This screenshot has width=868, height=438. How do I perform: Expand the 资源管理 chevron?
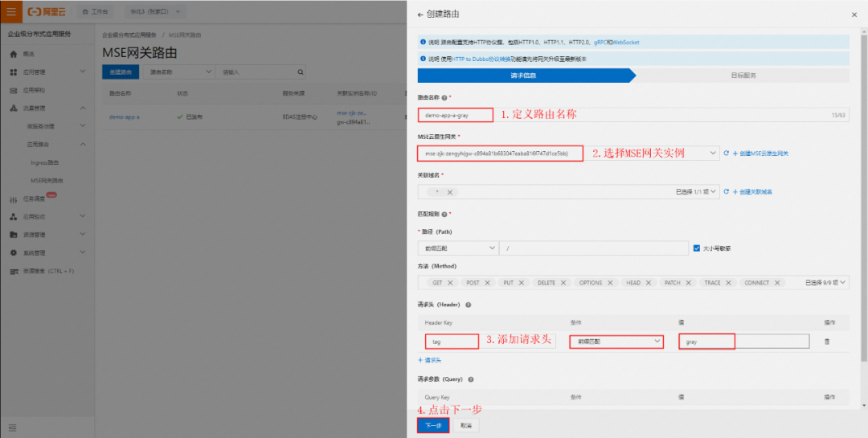coord(83,234)
